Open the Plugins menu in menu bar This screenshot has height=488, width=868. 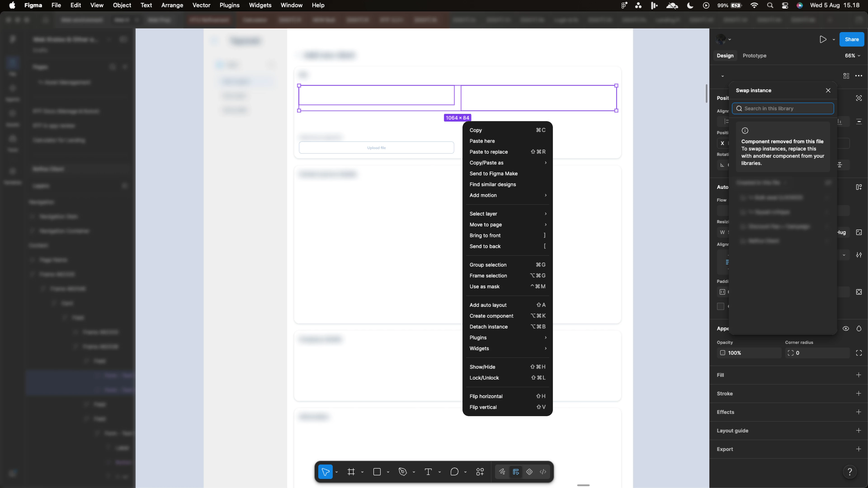click(x=229, y=5)
